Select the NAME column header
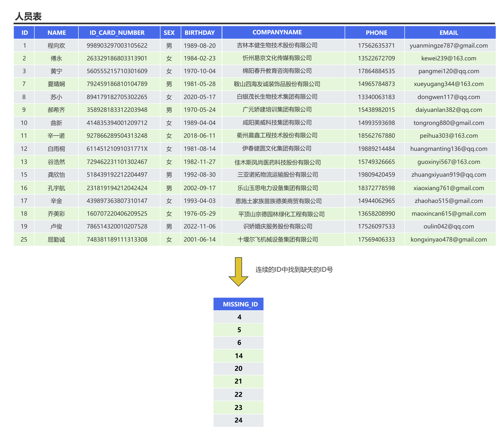 (x=56, y=33)
